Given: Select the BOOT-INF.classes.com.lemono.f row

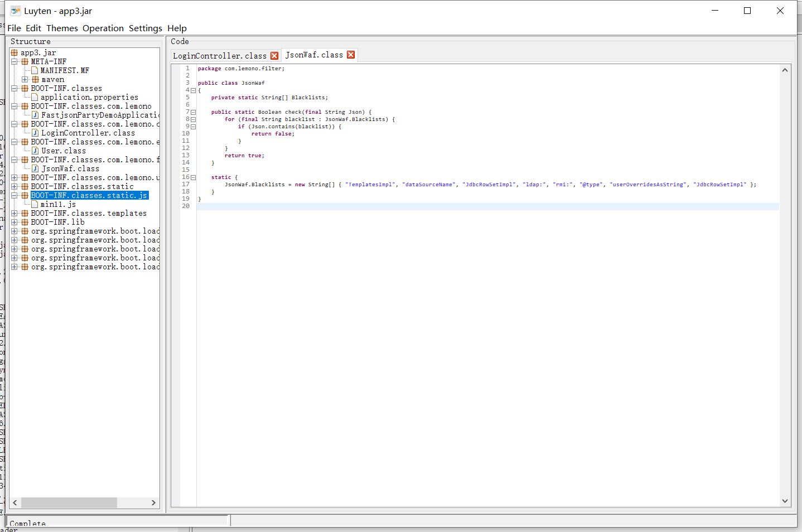Looking at the screenshot, I should click(95, 159).
